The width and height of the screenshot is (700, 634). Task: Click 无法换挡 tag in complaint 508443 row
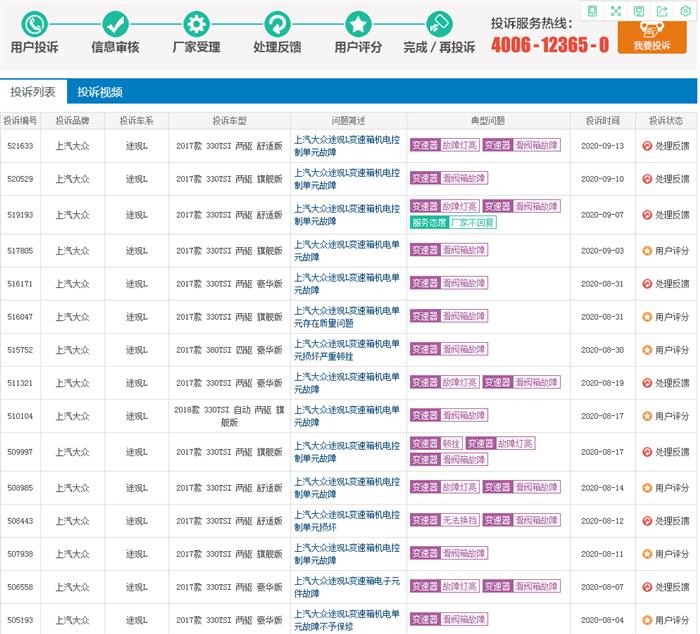point(445,520)
